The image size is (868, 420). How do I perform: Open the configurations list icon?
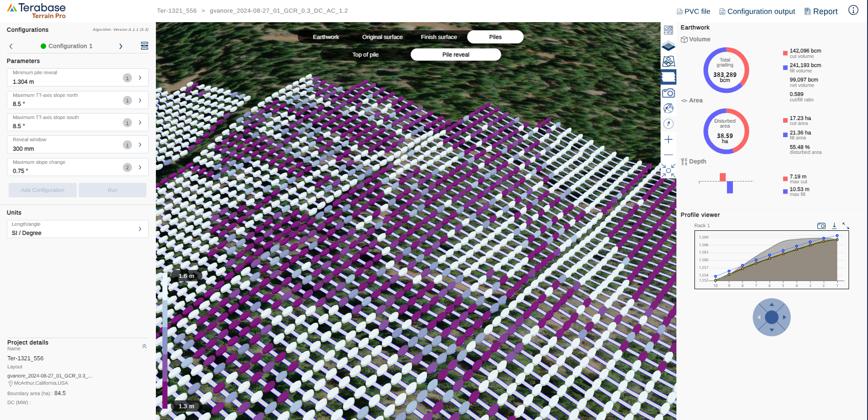(145, 46)
